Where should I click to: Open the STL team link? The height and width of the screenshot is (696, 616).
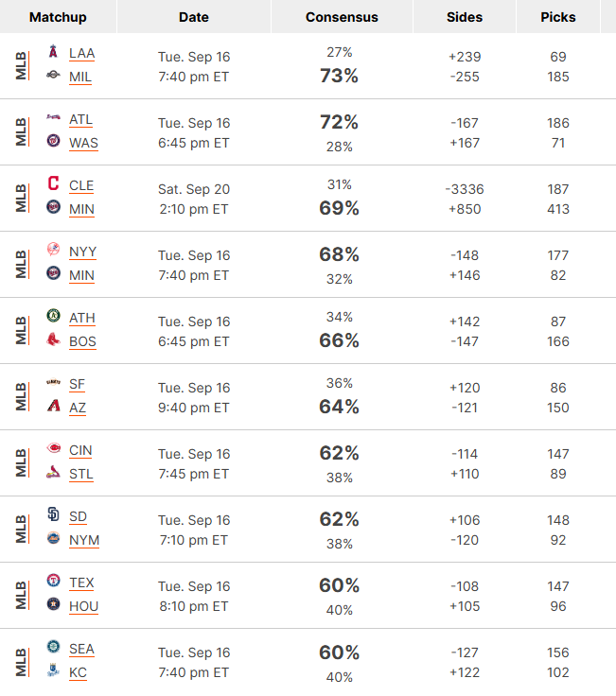point(80,475)
